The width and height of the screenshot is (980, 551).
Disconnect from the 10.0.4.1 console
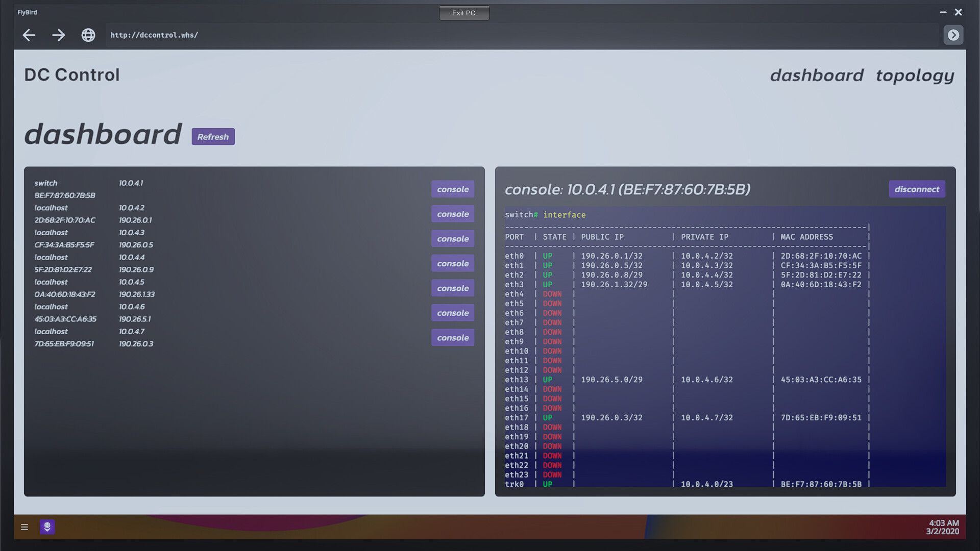(917, 189)
